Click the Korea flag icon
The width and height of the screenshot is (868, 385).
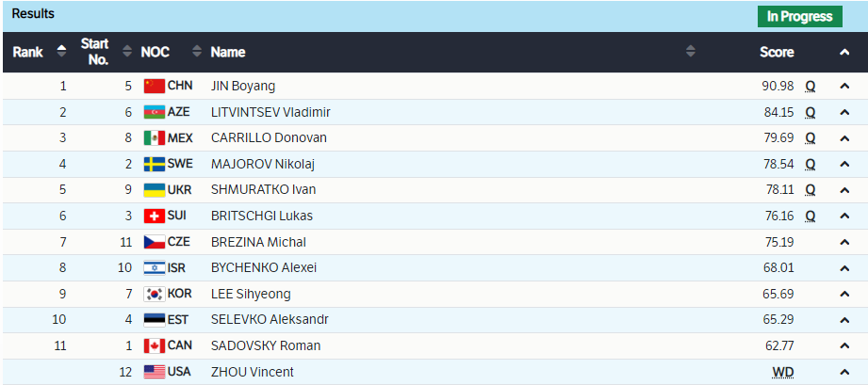(154, 294)
